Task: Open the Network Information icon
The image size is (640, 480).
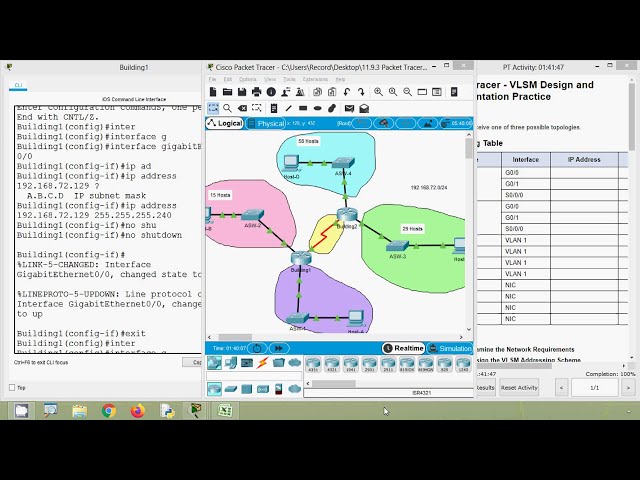Action: click(x=271, y=92)
